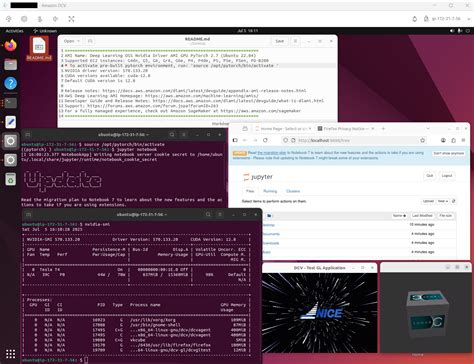Close the Firefox Privacy Notice tab
This screenshot has width=474, height=364.
373,129
